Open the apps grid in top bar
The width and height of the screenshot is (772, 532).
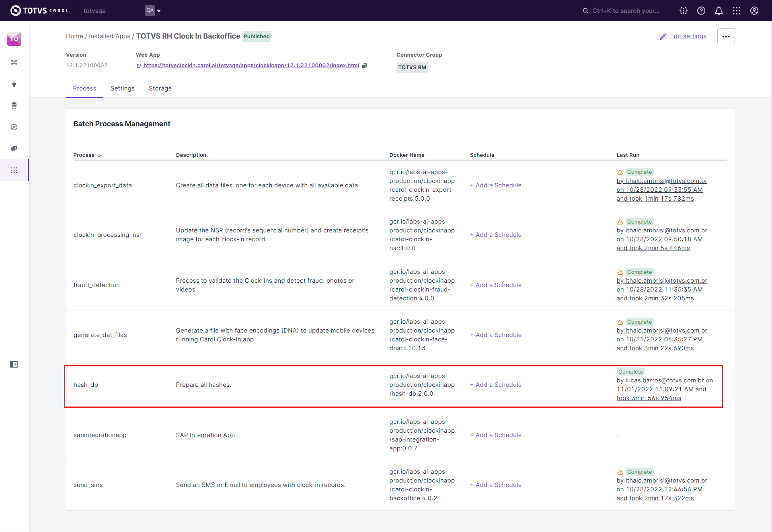click(x=736, y=11)
